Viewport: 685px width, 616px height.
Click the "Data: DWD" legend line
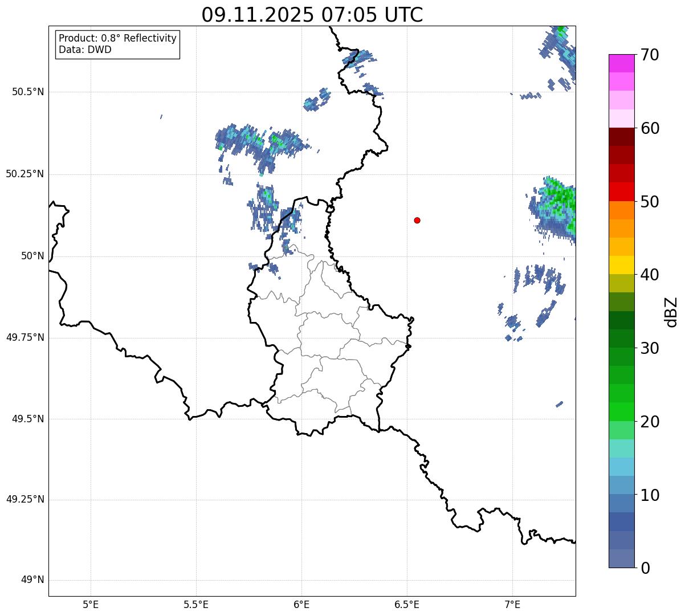point(85,50)
